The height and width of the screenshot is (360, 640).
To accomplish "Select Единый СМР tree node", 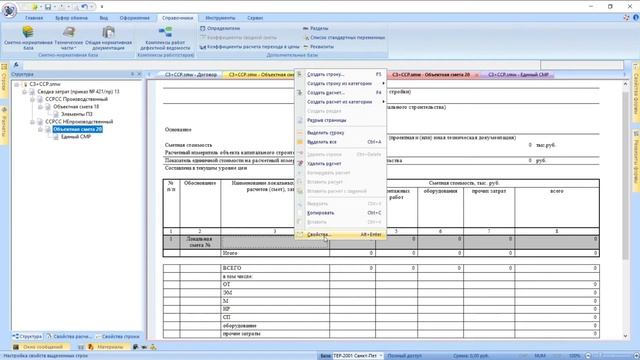I will point(76,137).
